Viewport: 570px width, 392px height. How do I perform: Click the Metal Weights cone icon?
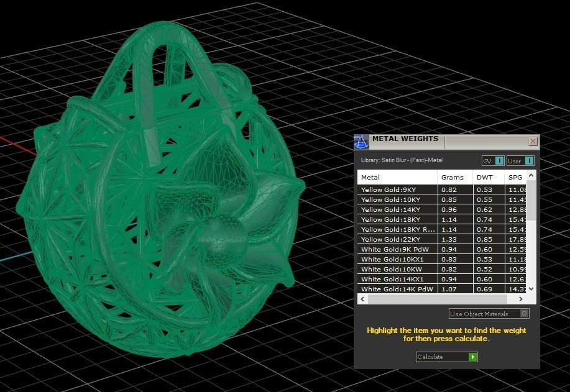coord(361,142)
